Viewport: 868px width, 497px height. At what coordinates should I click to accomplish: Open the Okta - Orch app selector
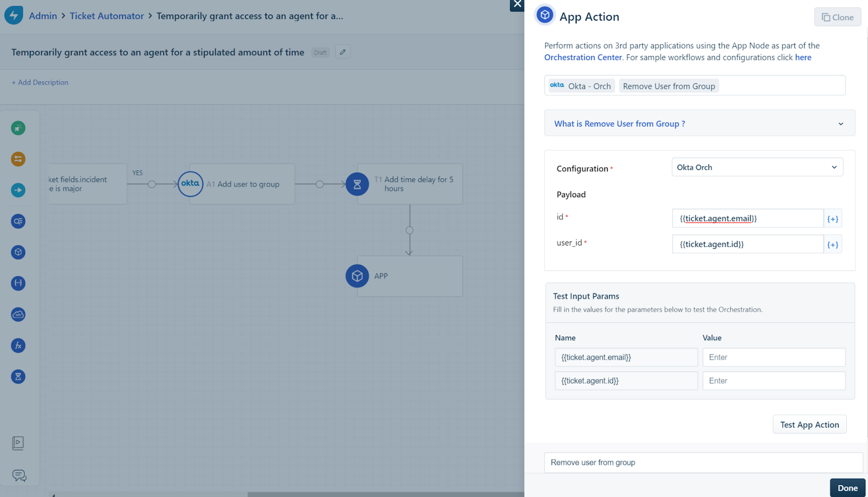[x=582, y=86]
